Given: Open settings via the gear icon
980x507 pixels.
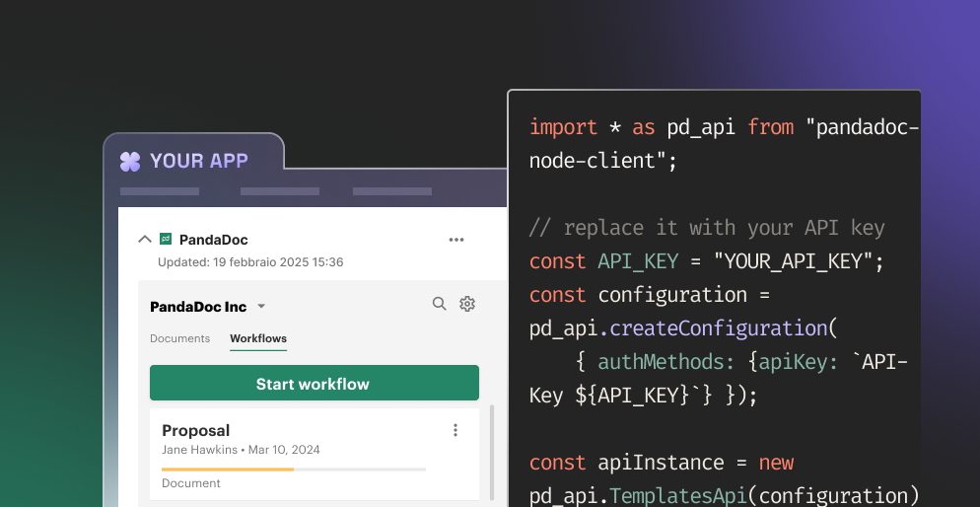Looking at the screenshot, I should click(x=467, y=304).
